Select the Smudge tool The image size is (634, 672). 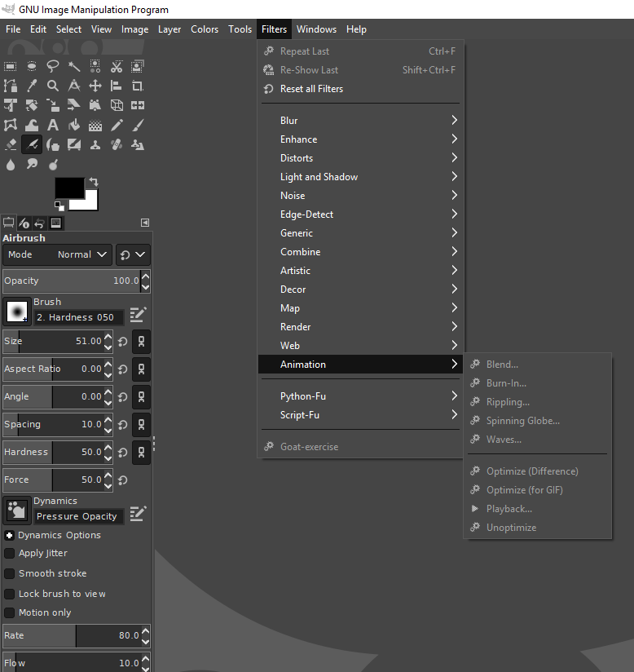point(32,164)
